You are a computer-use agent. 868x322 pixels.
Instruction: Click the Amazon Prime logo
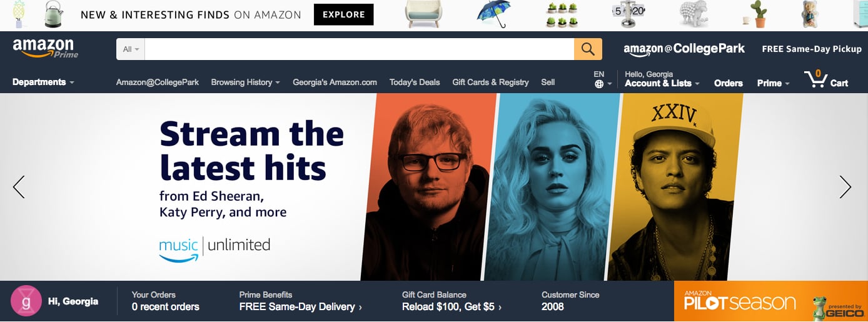(45, 48)
